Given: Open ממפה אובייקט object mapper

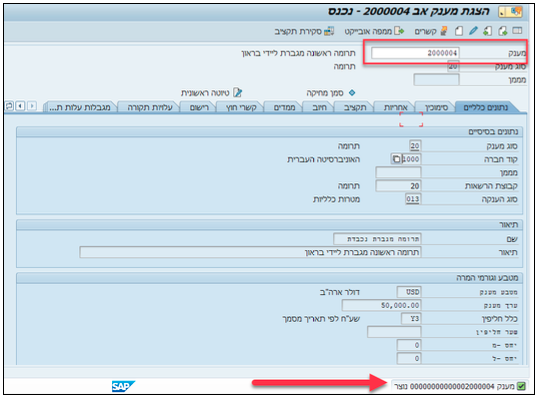Looking at the screenshot, I should [x=374, y=31].
